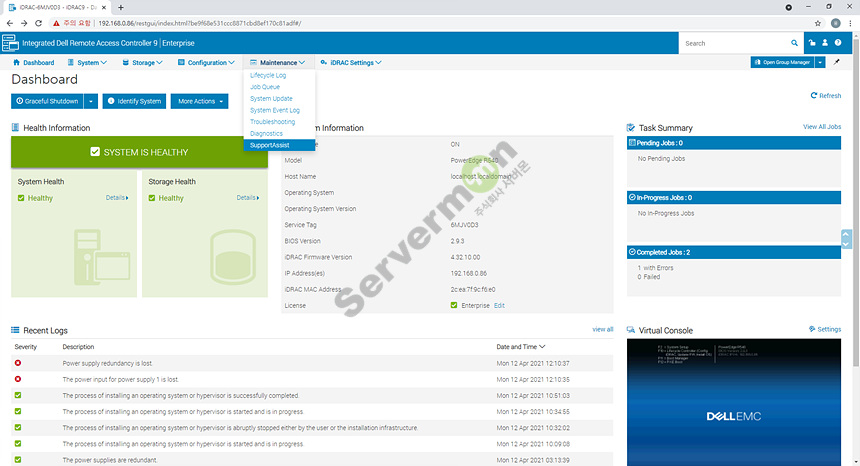Click OK icon for install abruptly stopped log

click(x=18, y=427)
